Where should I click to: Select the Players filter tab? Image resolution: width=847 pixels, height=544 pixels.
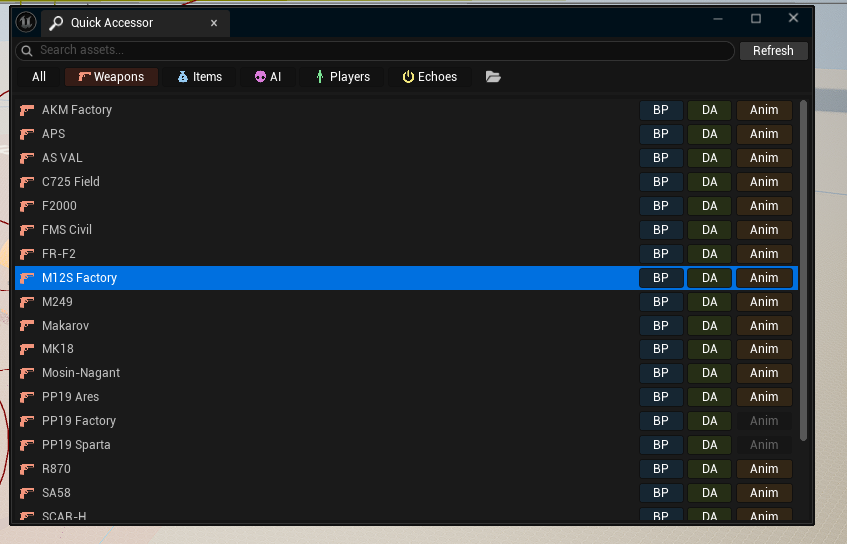[x=342, y=77]
